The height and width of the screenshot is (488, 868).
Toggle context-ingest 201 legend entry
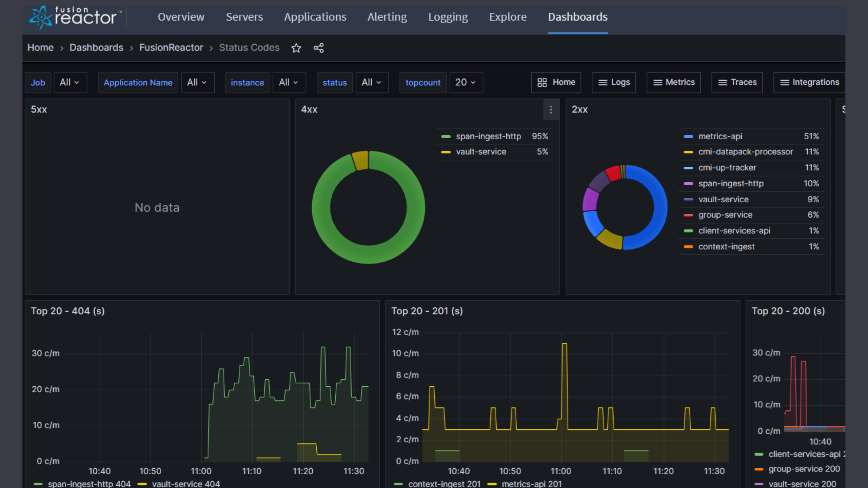coord(444,484)
